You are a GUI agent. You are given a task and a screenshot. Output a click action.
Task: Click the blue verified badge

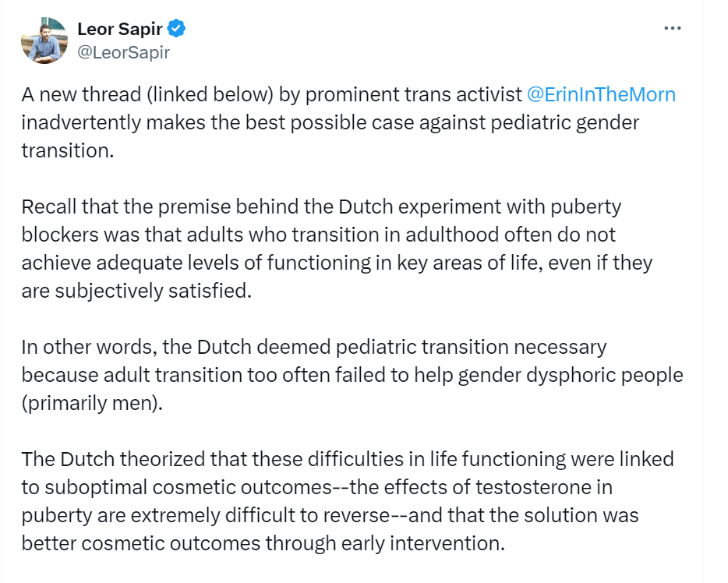(177, 30)
